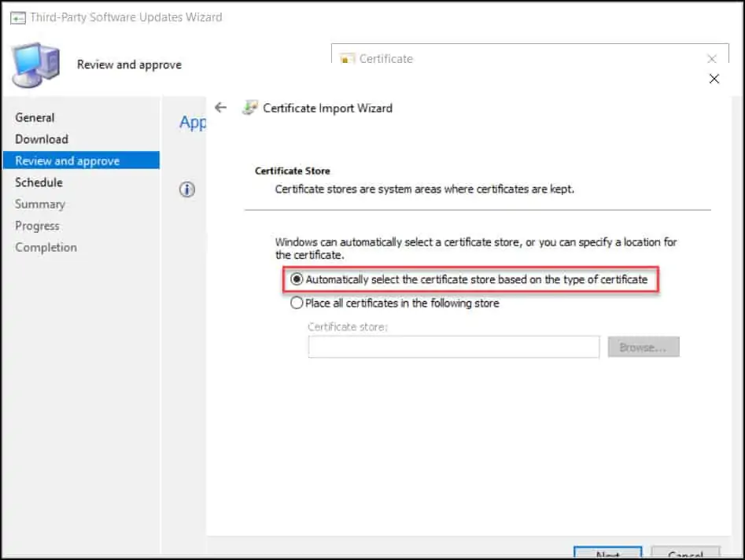
Task: Open the Progress wizard page
Action: (37, 226)
